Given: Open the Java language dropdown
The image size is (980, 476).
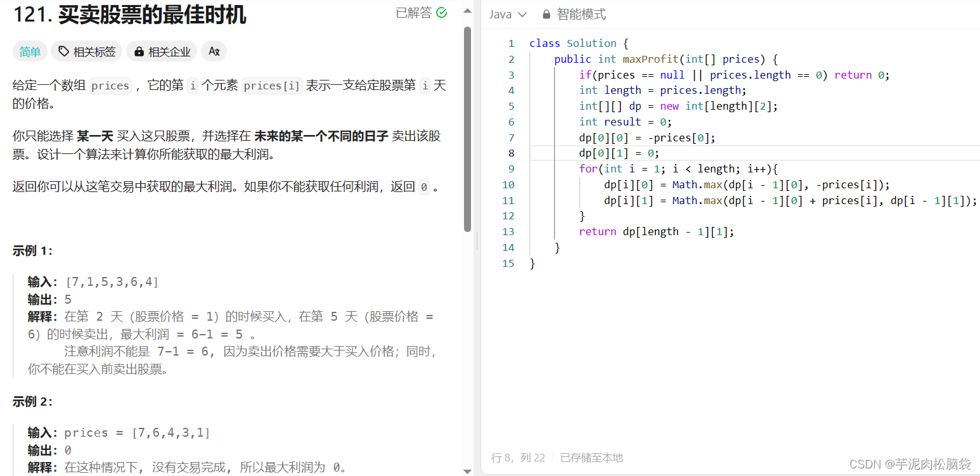Looking at the screenshot, I should [508, 14].
